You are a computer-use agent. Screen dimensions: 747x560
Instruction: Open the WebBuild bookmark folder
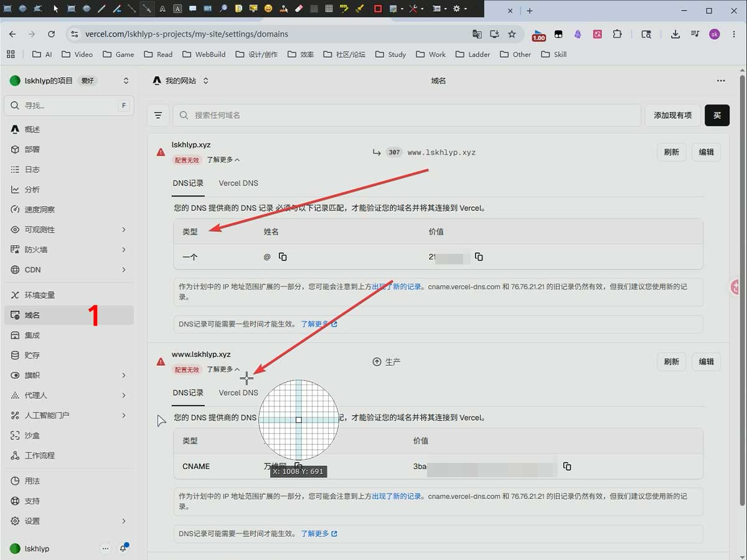coord(204,54)
